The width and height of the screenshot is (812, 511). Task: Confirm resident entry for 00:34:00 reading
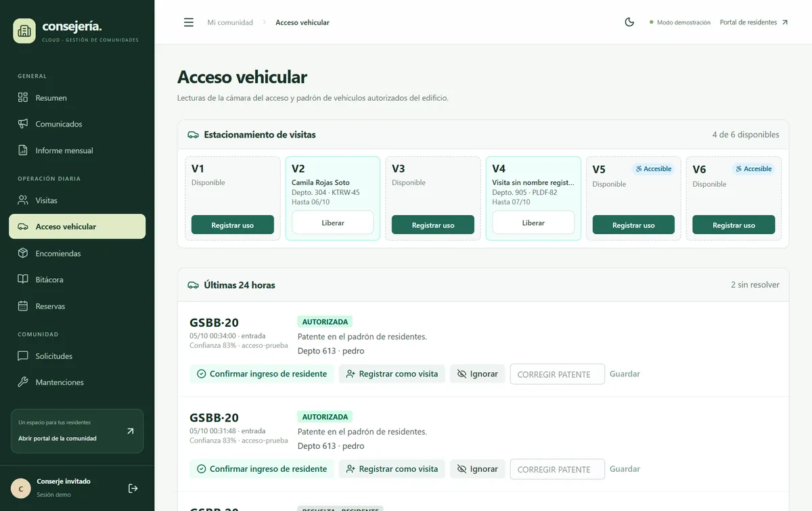pyautogui.click(x=262, y=374)
